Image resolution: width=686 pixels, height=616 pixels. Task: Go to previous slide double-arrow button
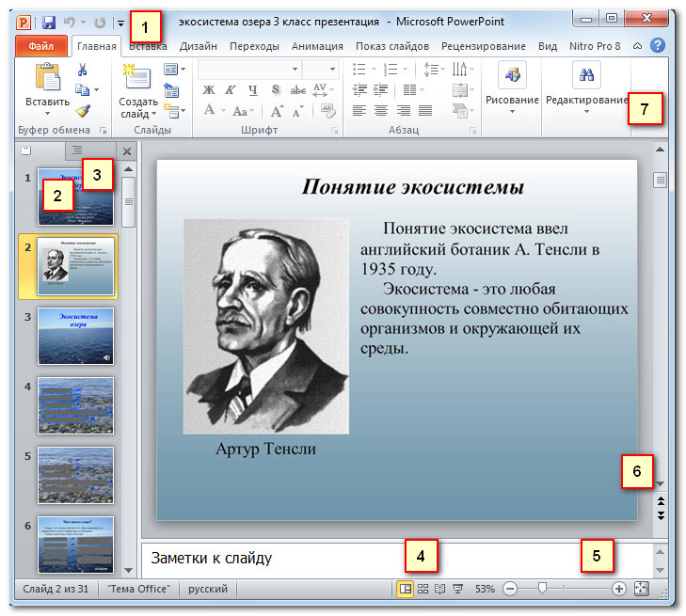(x=661, y=501)
